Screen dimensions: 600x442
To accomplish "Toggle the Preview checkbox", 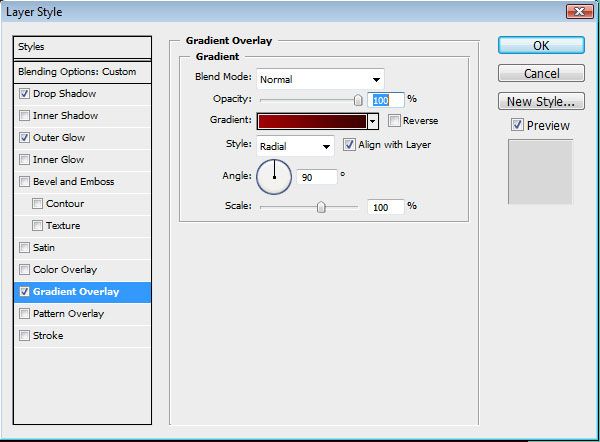I will (517, 125).
